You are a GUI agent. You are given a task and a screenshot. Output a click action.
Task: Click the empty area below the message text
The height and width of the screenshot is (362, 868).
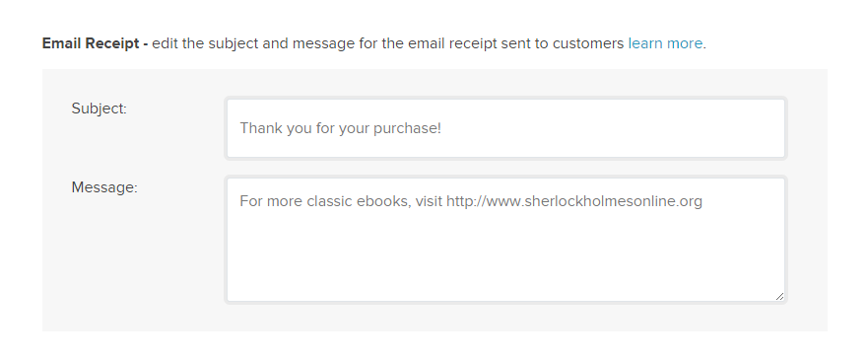point(505,255)
